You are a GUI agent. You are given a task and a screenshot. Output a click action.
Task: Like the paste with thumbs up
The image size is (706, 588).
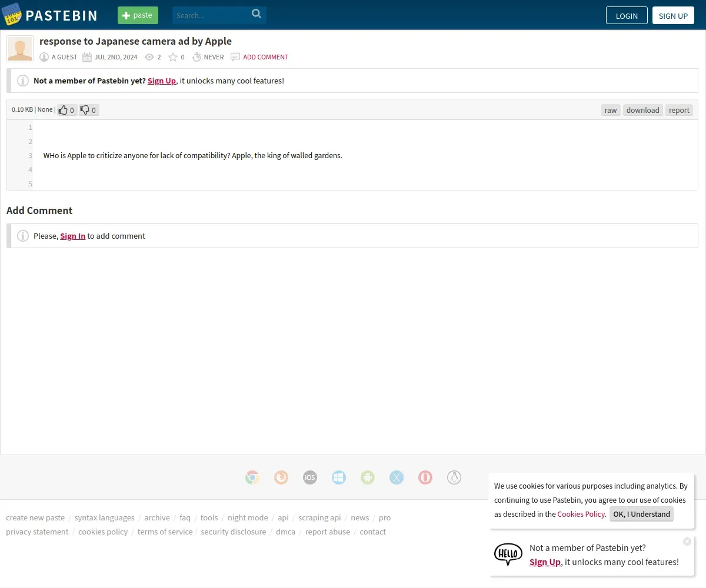[x=67, y=110]
